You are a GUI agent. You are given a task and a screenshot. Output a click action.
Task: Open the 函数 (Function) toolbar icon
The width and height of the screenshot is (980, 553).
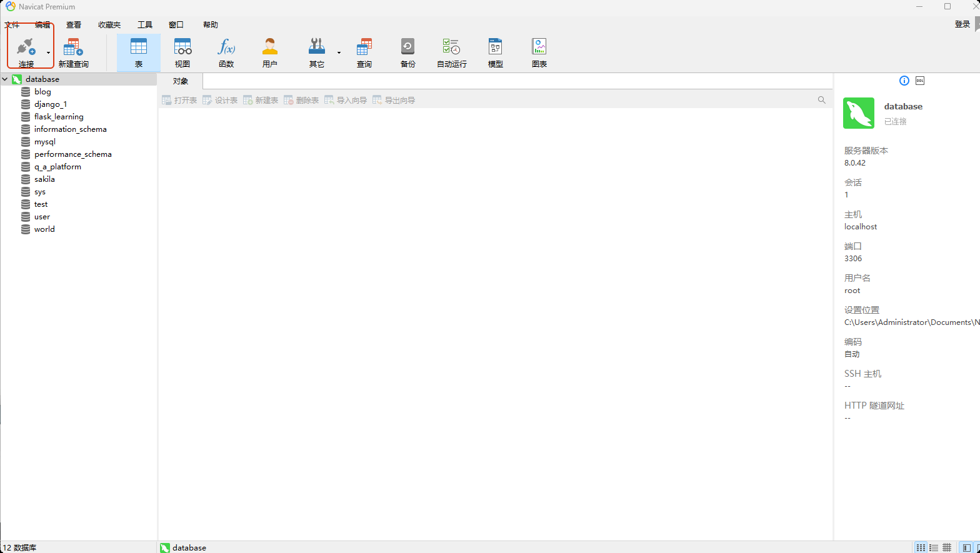(226, 52)
